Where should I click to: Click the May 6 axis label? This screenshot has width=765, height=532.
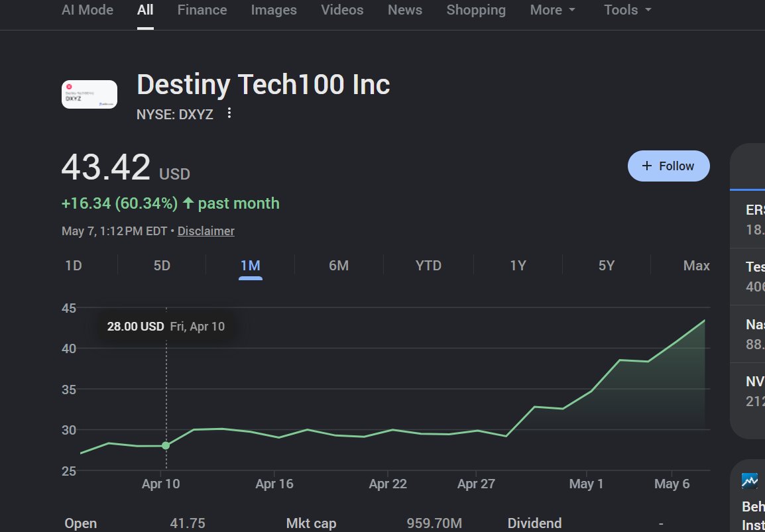[x=672, y=484]
